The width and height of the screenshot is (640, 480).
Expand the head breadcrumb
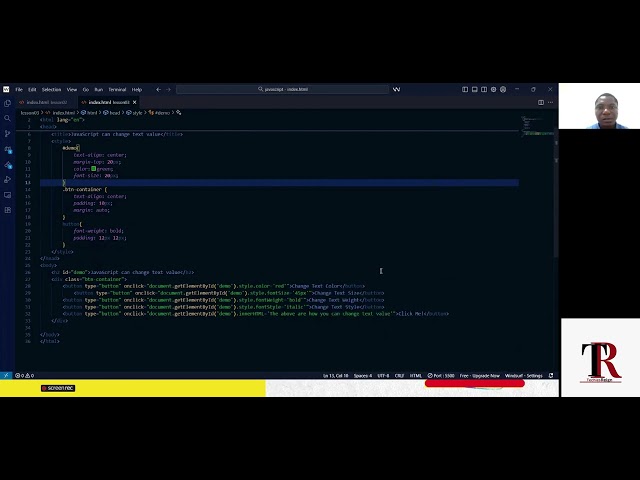[x=112, y=113]
